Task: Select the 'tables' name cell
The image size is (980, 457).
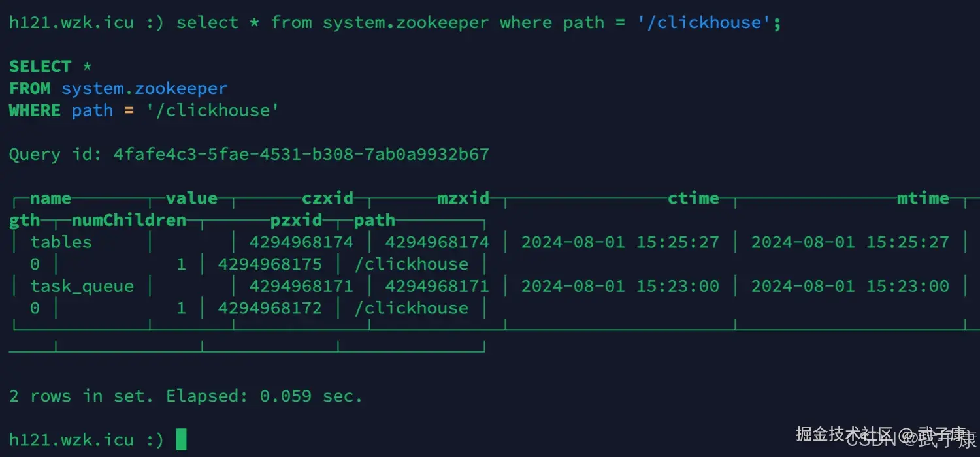Action: pyautogui.click(x=61, y=242)
